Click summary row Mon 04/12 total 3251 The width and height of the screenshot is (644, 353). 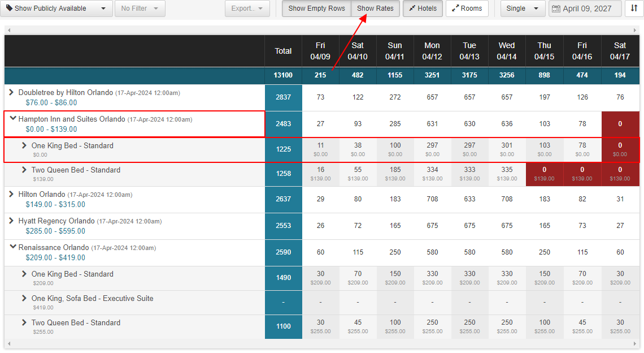432,75
